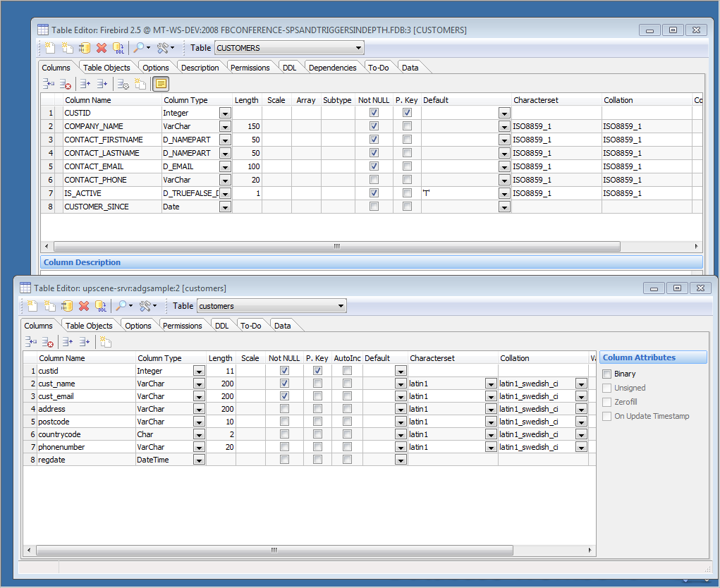The height and width of the screenshot is (588, 720).
Task: Enable the Unsigned column attribute
Action: [x=606, y=387]
